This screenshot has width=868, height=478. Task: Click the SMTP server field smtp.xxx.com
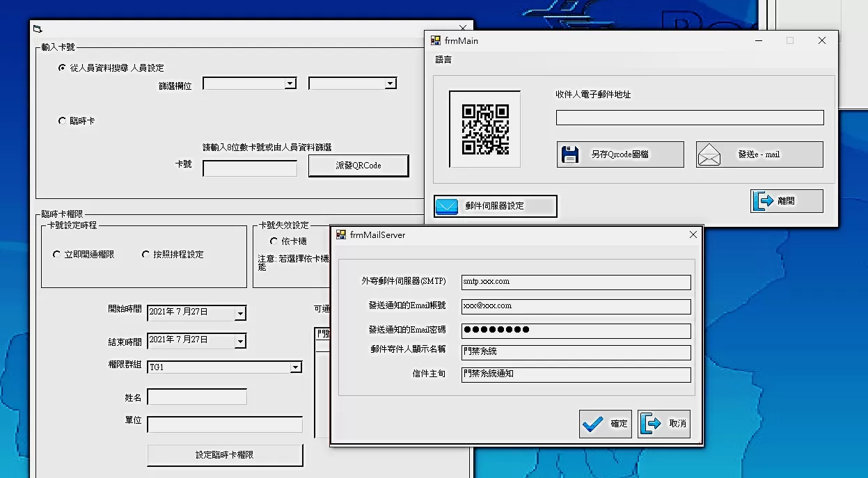tap(576, 282)
